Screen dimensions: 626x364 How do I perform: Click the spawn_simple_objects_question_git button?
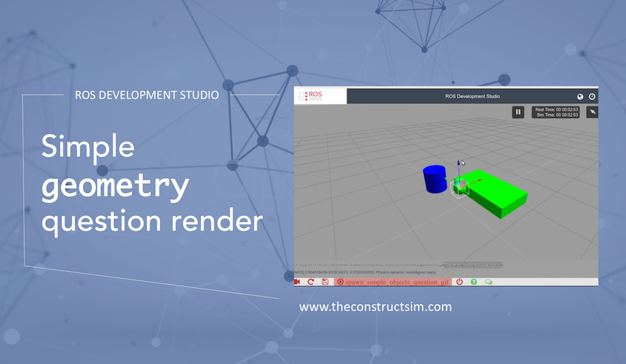point(393,282)
